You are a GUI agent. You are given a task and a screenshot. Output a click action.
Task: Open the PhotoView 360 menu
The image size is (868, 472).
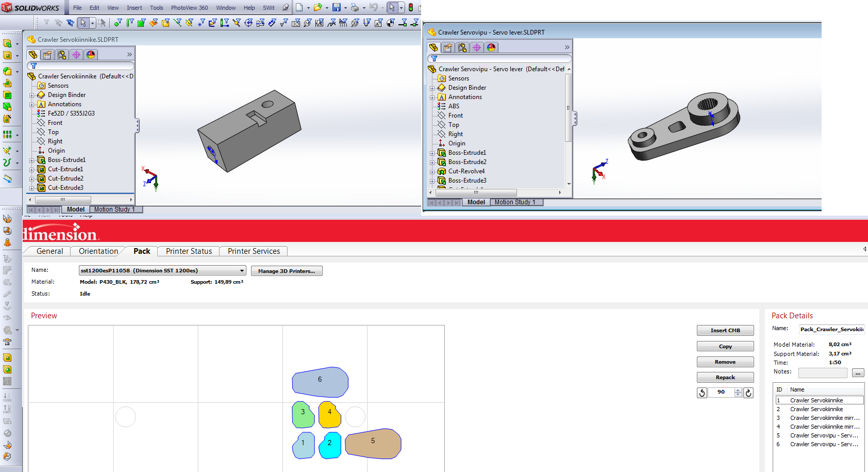pos(189,8)
